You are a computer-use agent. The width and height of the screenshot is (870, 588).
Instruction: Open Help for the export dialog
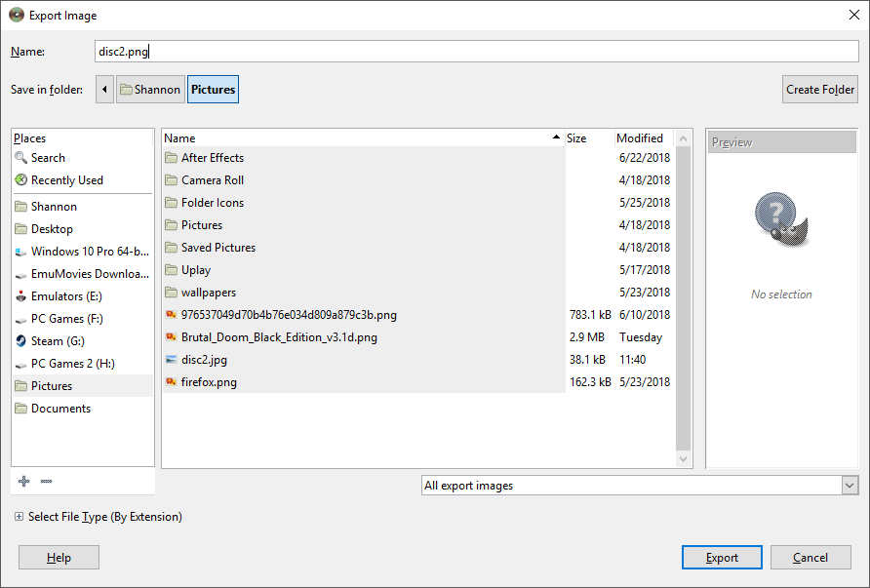click(59, 558)
